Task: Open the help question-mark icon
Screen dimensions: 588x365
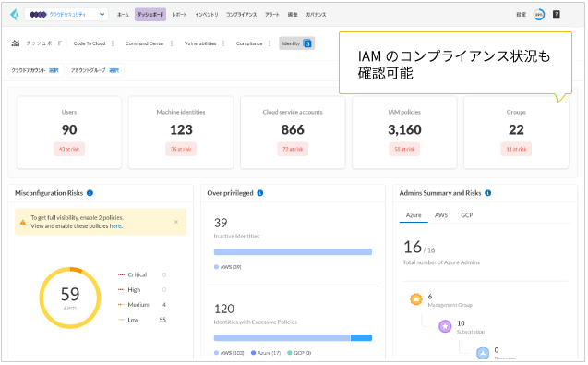Action: pyautogui.click(x=557, y=14)
